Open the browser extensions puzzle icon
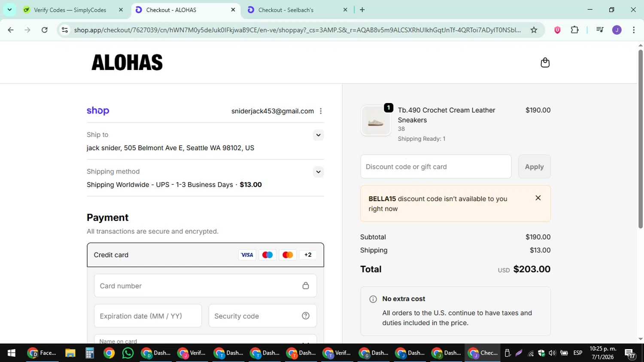The height and width of the screenshot is (362, 644). click(x=574, y=30)
